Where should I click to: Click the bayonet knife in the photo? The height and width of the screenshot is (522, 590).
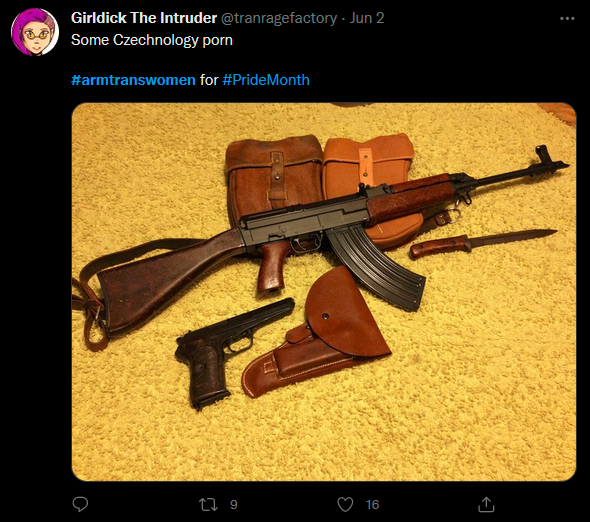click(482, 243)
